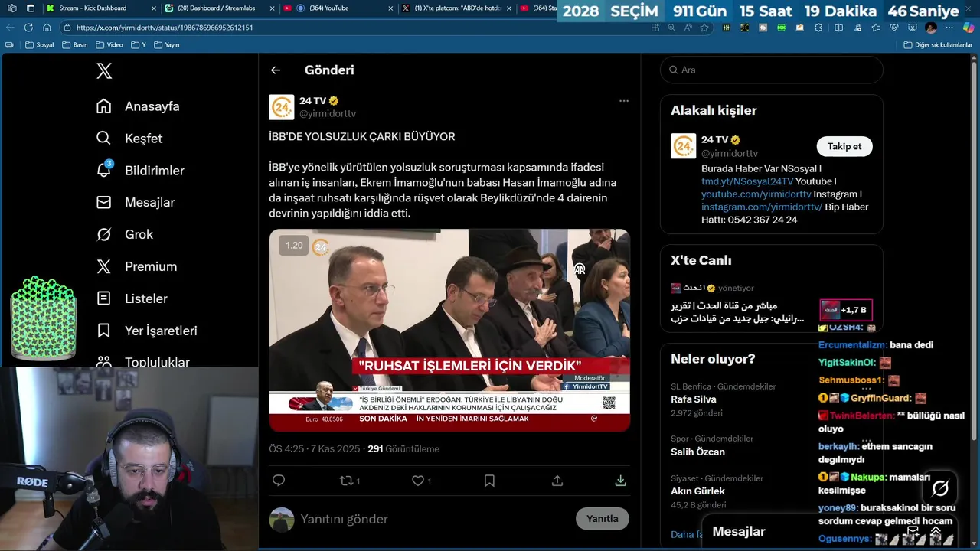980x551 pixels.
Task: Open youtube.com/yirmidorttv link
Action: (x=756, y=194)
